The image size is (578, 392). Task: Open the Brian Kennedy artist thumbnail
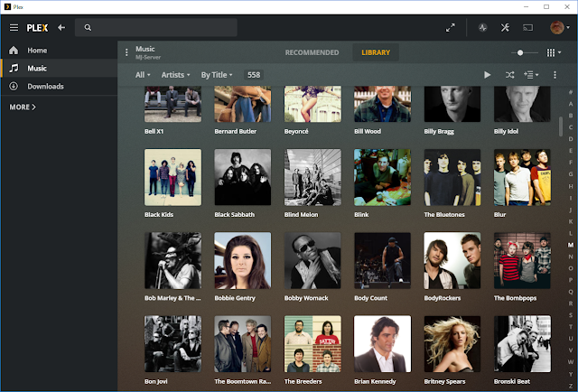[x=382, y=344]
